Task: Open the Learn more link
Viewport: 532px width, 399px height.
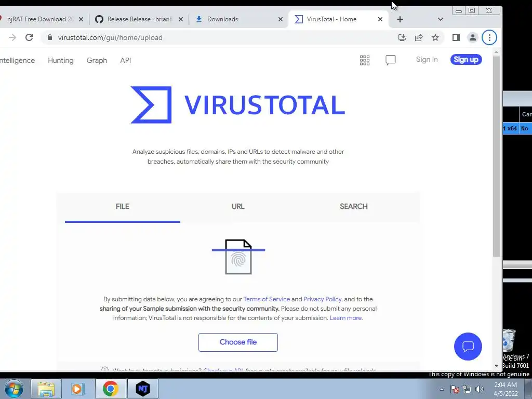Action: [x=345, y=318]
